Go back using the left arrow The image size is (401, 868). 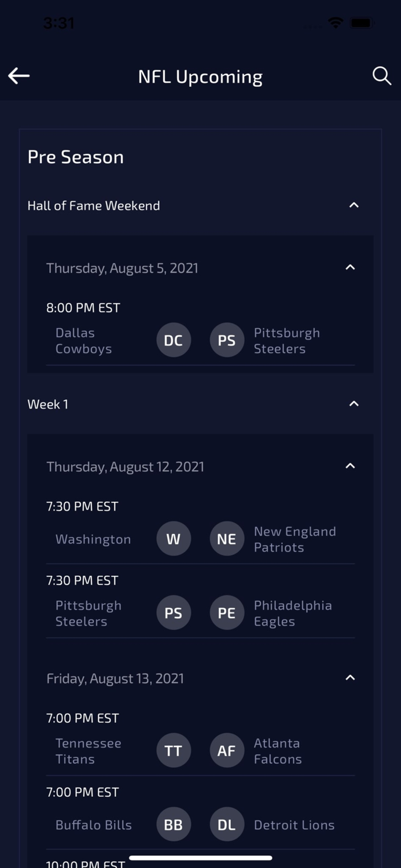(x=19, y=76)
